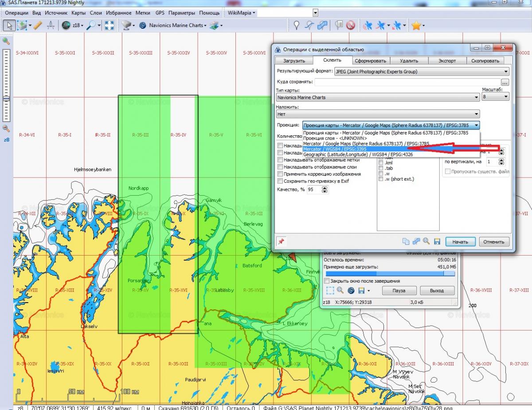This screenshot has width=532, height=410.
Task: Click the zoom-in magnifier above the zoom slider
Action: (6, 41)
